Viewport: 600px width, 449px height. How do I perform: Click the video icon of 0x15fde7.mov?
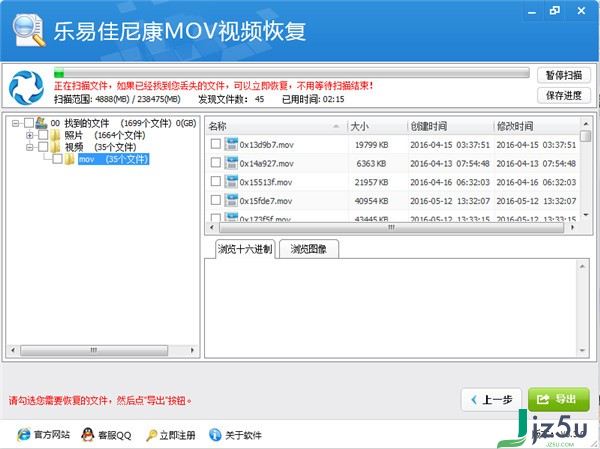point(231,201)
